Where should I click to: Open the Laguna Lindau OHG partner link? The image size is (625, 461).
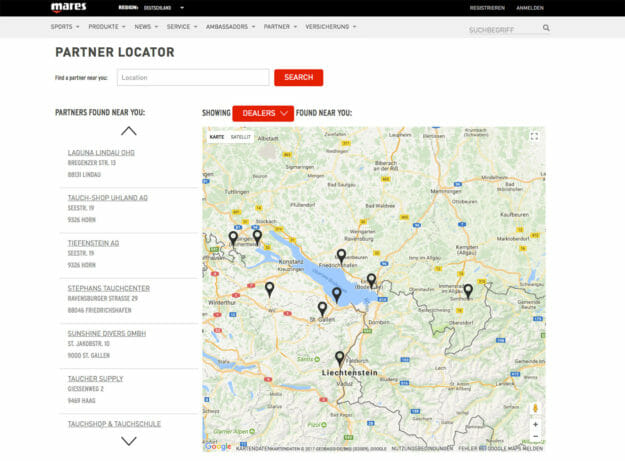click(x=101, y=153)
